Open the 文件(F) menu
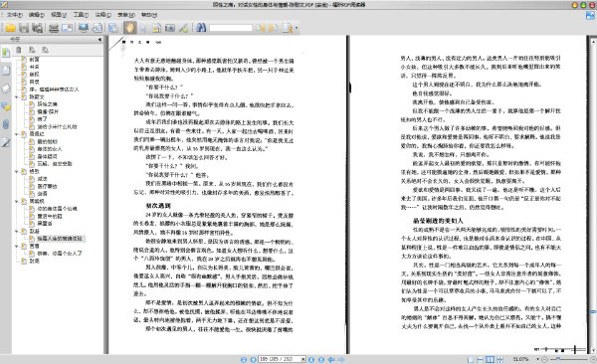 pyautogui.click(x=15, y=15)
